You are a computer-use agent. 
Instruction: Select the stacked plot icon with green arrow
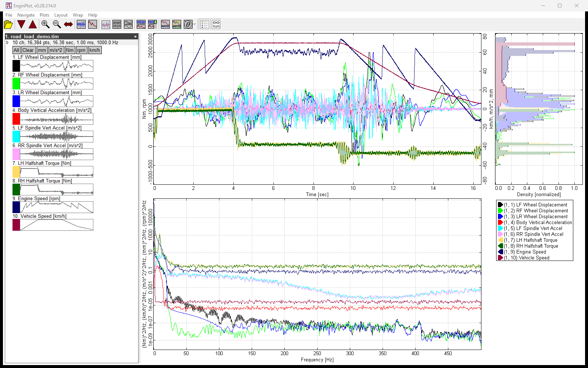[x=153, y=25]
